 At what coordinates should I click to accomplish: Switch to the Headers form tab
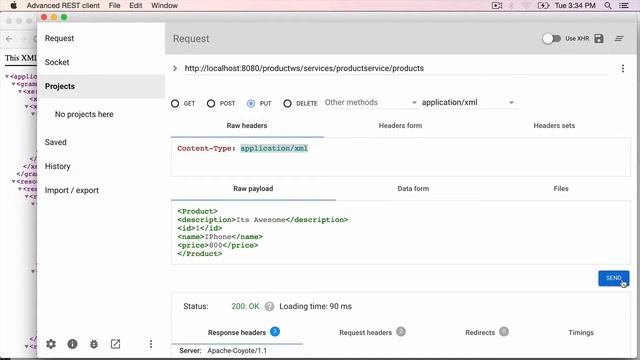[400, 126]
